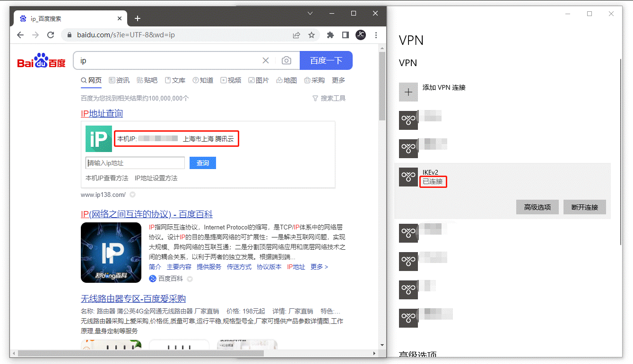Click the Chrome address bar URL
The width and height of the screenshot is (633, 364).
tap(126, 35)
